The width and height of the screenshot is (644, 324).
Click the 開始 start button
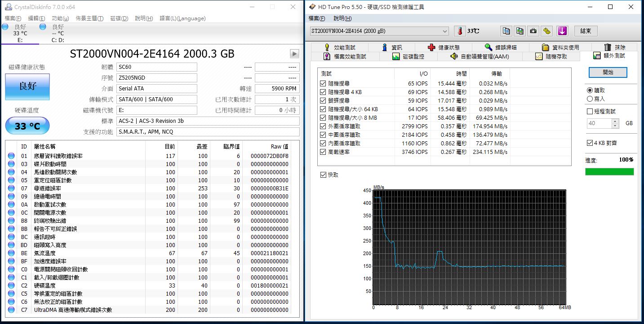click(608, 72)
